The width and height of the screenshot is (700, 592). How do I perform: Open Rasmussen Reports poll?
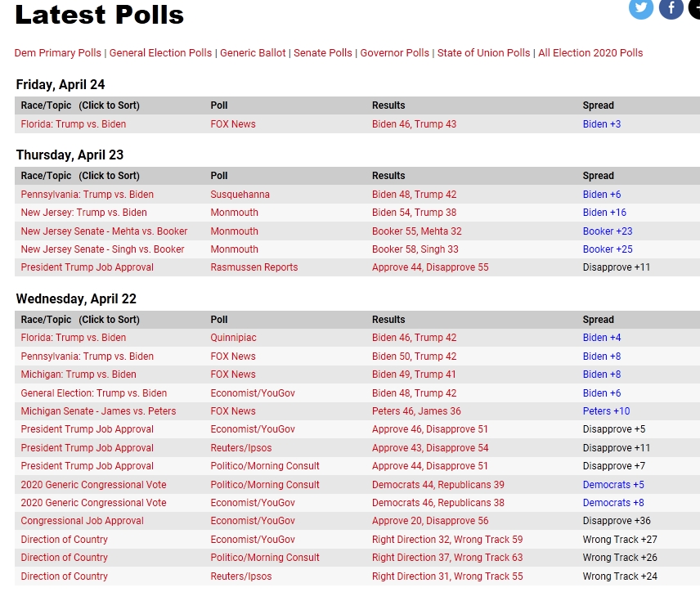[254, 267]
